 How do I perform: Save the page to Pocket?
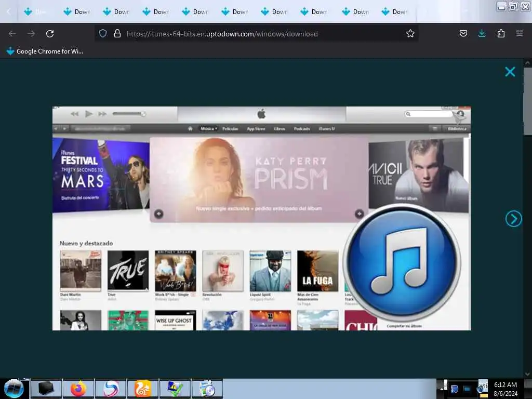[463, 33]
